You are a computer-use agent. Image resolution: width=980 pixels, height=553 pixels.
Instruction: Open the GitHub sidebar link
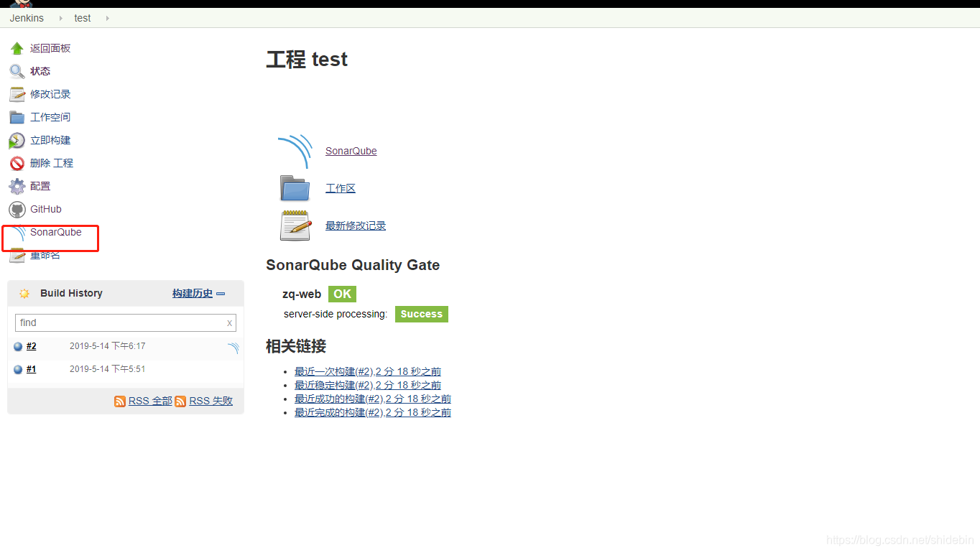click(x=46, y=209)
